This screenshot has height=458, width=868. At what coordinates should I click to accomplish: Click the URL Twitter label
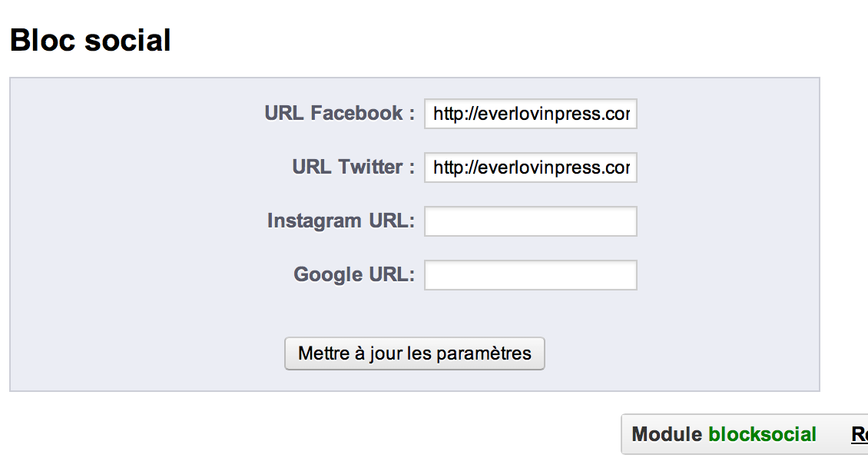353,168
